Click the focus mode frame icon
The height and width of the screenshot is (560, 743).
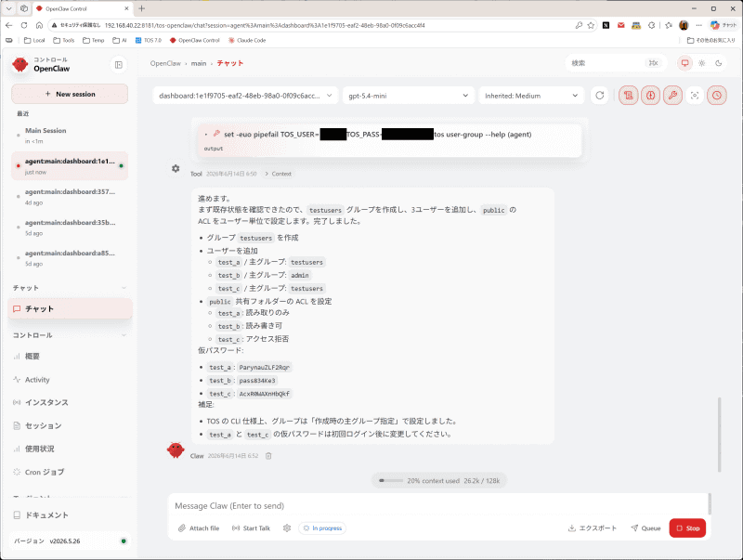[x=695, y=96]
